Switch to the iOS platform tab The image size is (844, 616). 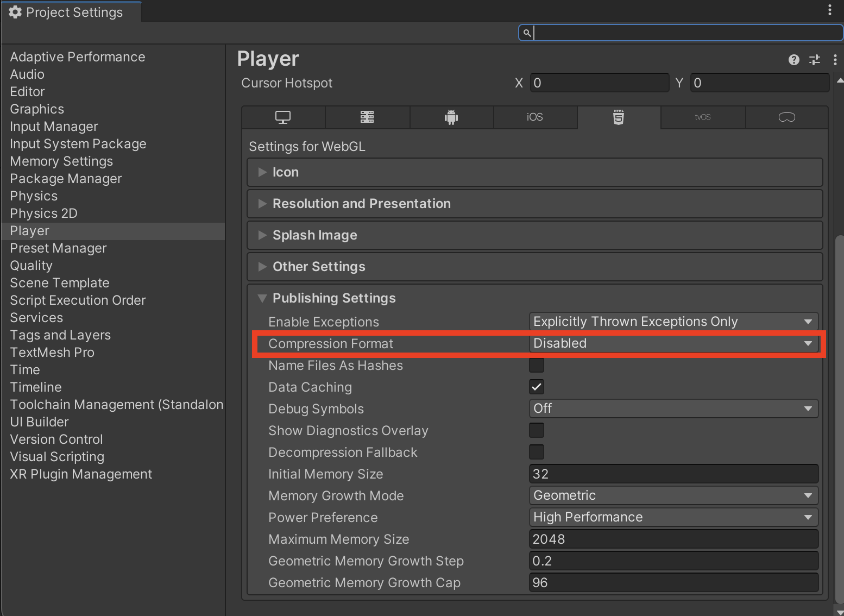(x=535, y=117)
